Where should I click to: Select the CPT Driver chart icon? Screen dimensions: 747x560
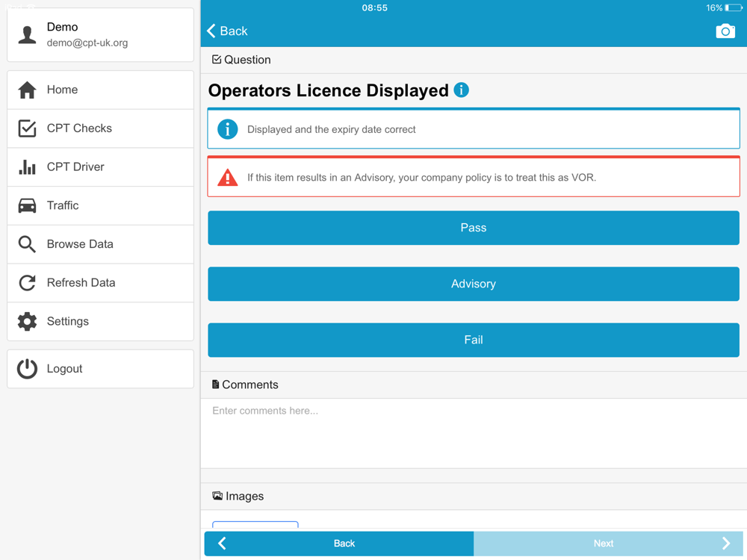[x=28, y=167]
